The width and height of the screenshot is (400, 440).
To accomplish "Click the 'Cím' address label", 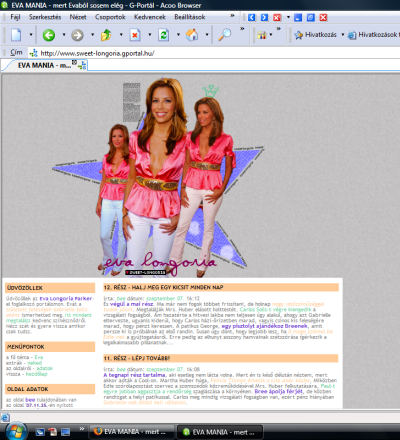I will coord(16,53).
